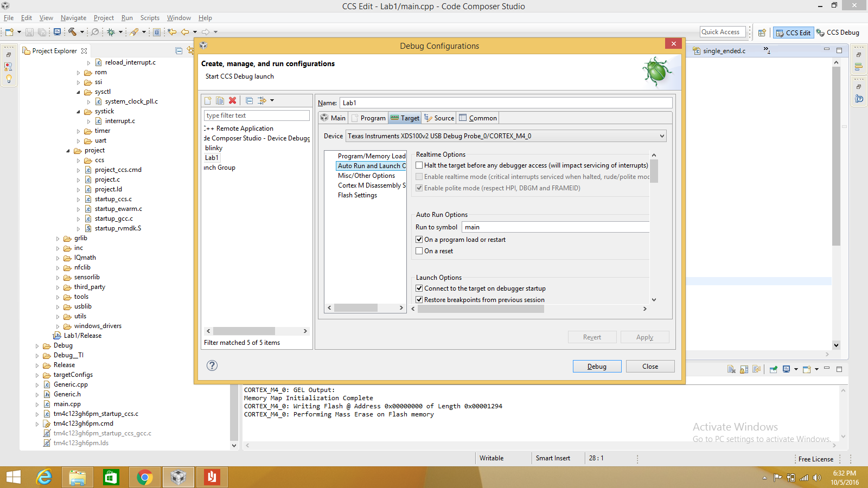Viewport: 868px width, 488px height.
Task: Open console monitor icon in main toolbar
Action: click(57, 32)
